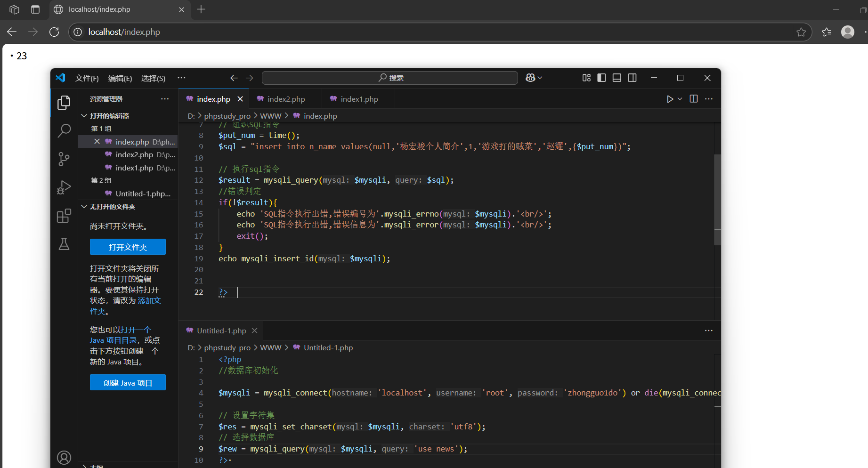The image size is (868, 468).
Task: Open the Run and Debug view
Action: pyautogui.click(x=64, y=187)
